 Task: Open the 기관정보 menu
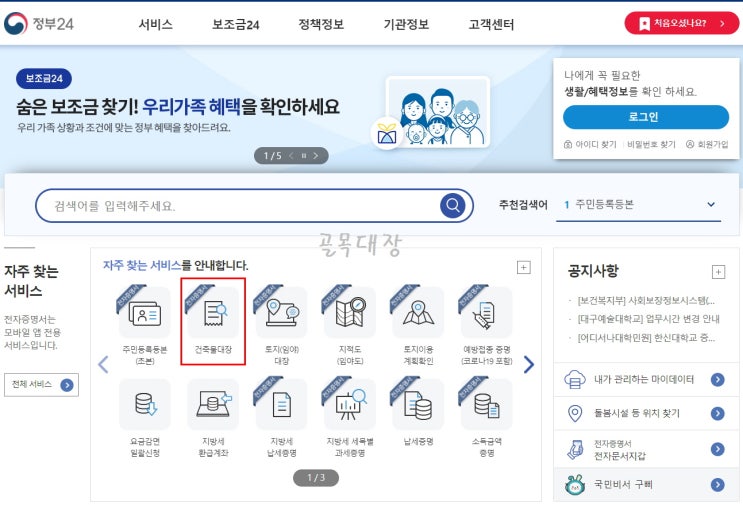406,24
